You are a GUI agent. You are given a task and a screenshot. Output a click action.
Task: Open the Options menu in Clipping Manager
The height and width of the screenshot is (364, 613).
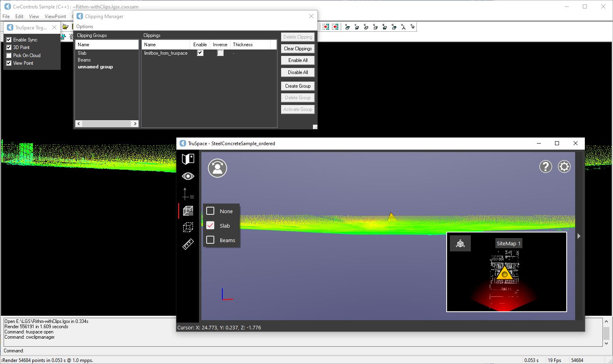[85, 27]
